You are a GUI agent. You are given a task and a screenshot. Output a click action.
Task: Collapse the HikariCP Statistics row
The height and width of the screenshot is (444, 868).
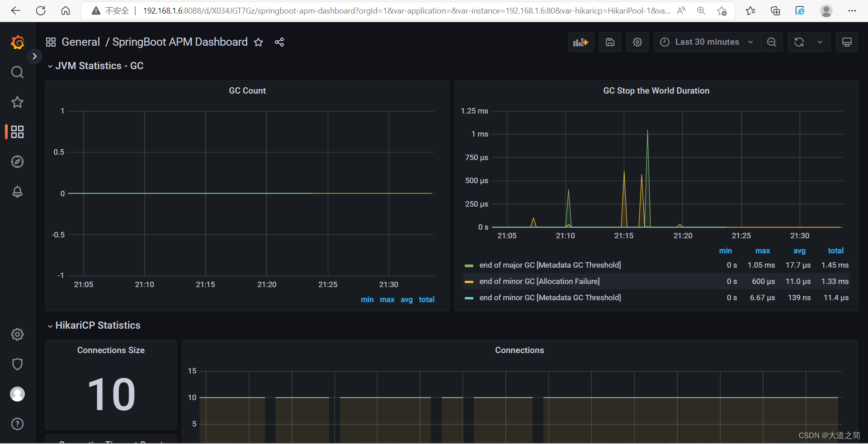point(50,326)
